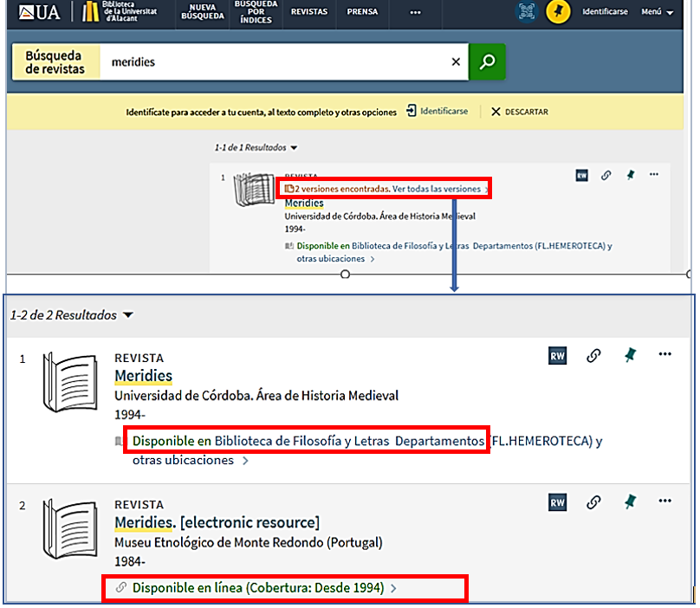Expand the '1-1 de 1 Resultados' dropdown
The height and width of the screenshot is (608, 700).
tap(294, 148)
